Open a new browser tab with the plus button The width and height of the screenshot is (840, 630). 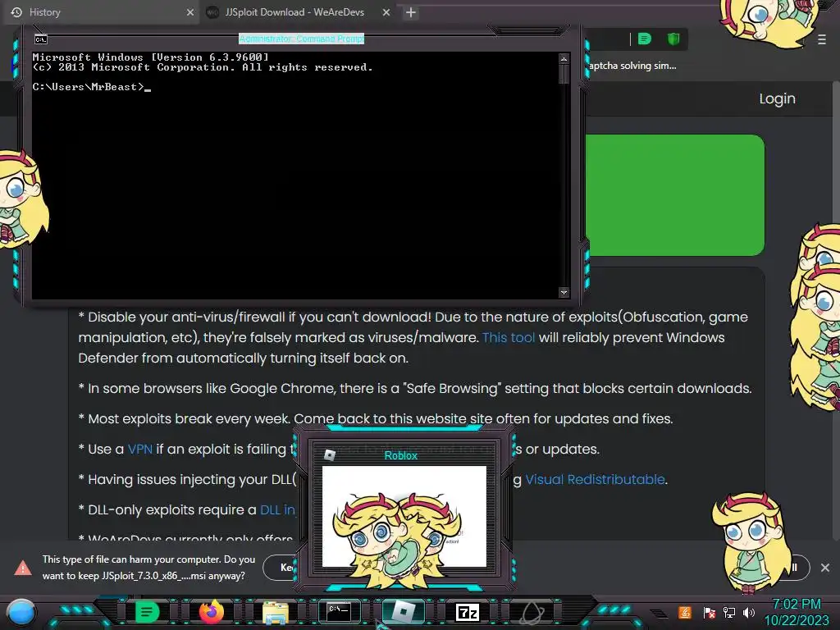[410, 12]
